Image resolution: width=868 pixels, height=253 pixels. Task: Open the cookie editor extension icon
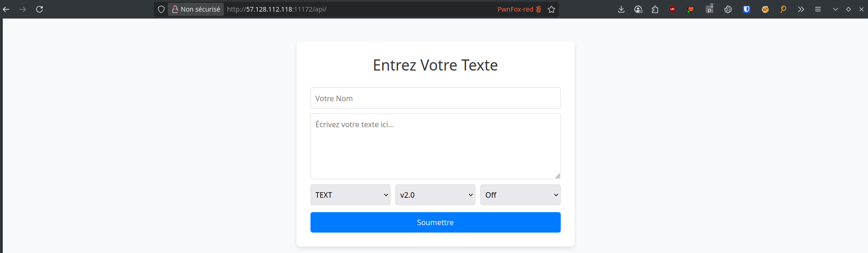(728, 9)
